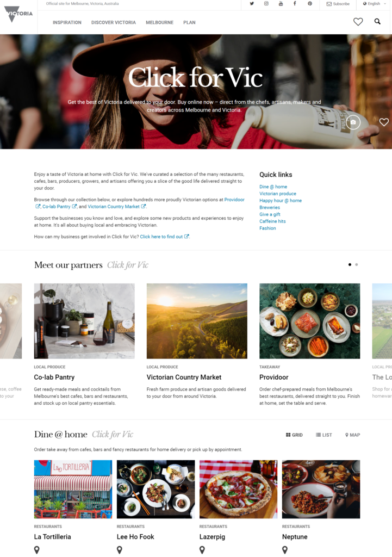The image size is (392, 557).
Task: Click the camera icon on hero image
Action: point(353,122)
